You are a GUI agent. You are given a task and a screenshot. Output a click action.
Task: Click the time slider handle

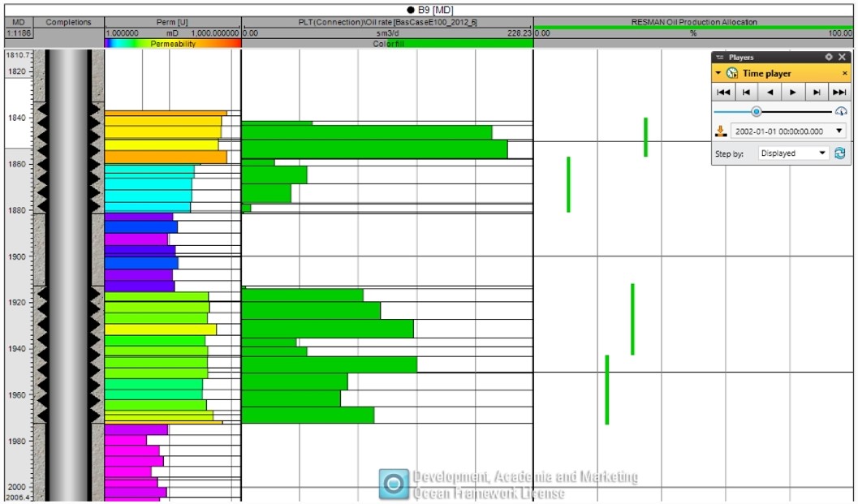757,111
